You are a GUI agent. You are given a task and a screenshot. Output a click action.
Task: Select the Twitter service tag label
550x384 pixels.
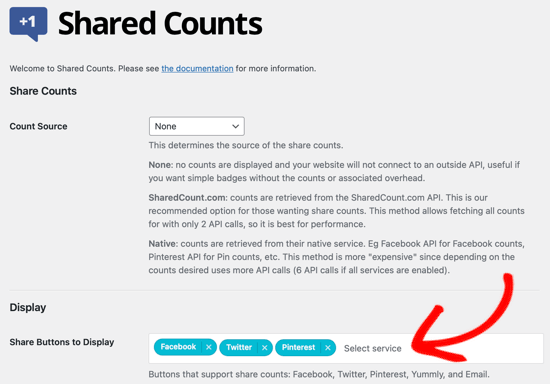(x=239, y=347)
